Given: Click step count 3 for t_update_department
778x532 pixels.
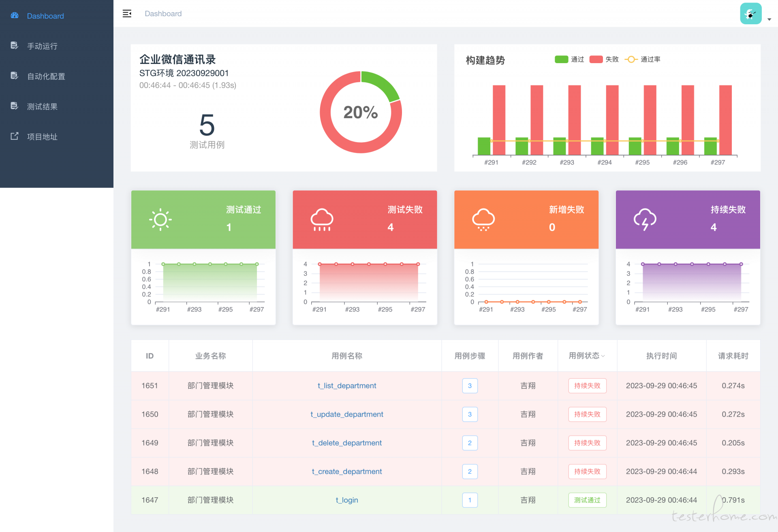Looking at the screenshot, I should pyautogui.click(x=470, y=414).
